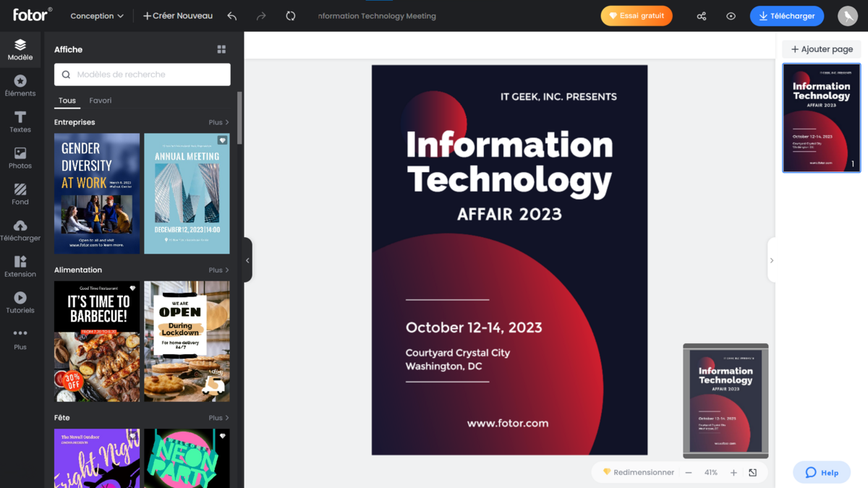Choose the It's Time to Barbecue template
This screenshot has width=868, height=488.
(x=97, y=341)
